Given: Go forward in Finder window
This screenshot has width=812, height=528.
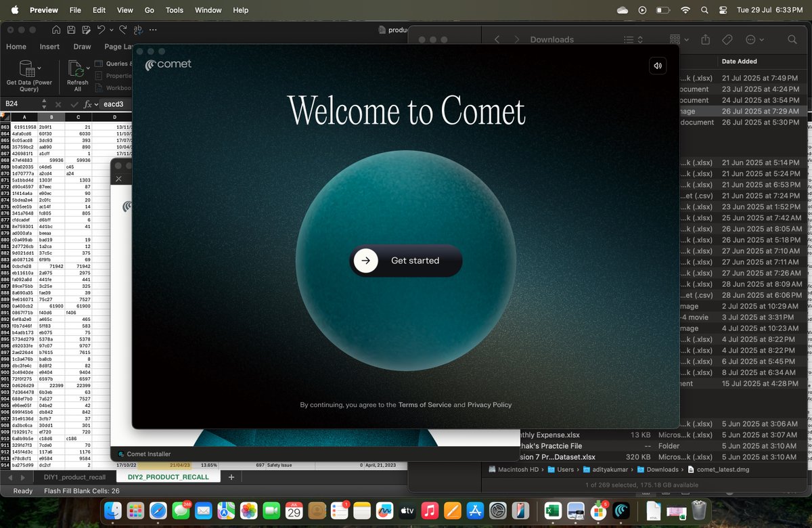Looking at the screenshot, I should (518, 40).
